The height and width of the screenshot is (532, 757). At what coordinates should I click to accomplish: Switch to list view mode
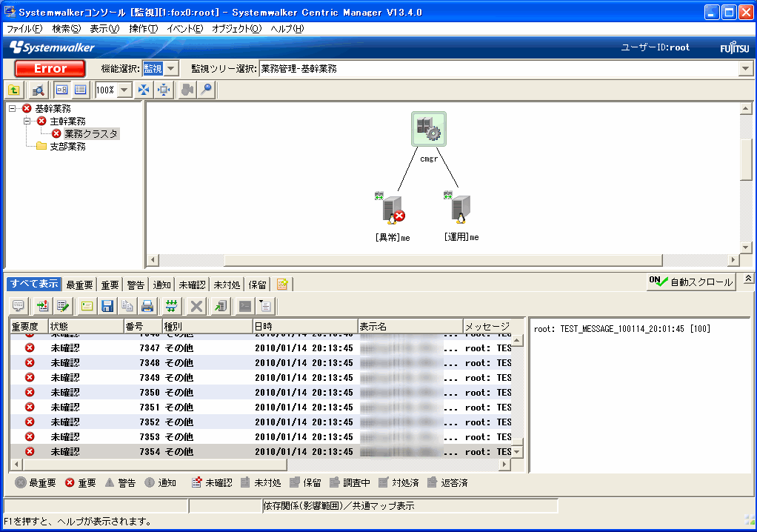tap(80, 90)
